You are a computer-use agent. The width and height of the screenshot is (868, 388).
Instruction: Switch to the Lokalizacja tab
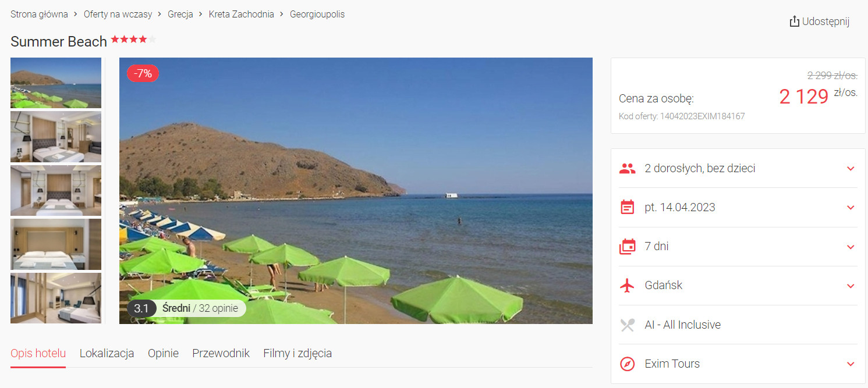(107, 353)
